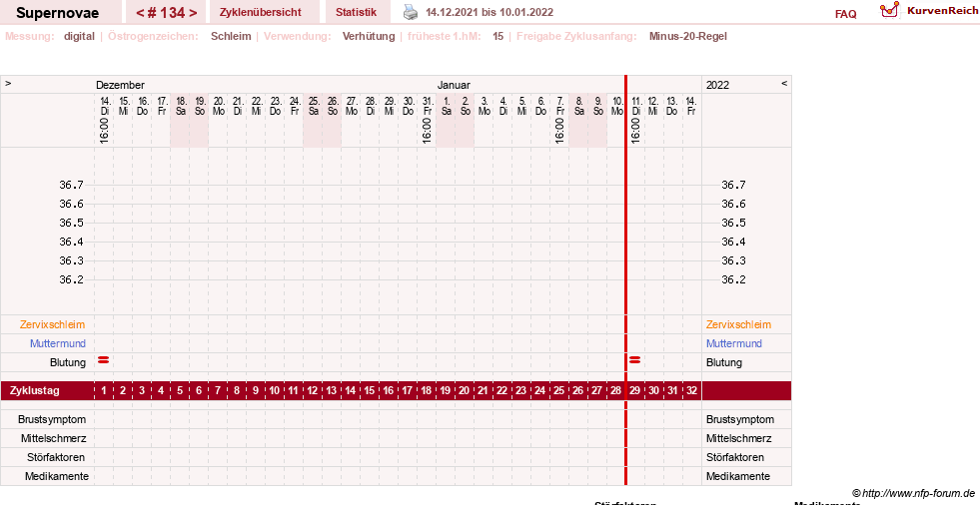Click the printer icon

[x=410, y=12]
